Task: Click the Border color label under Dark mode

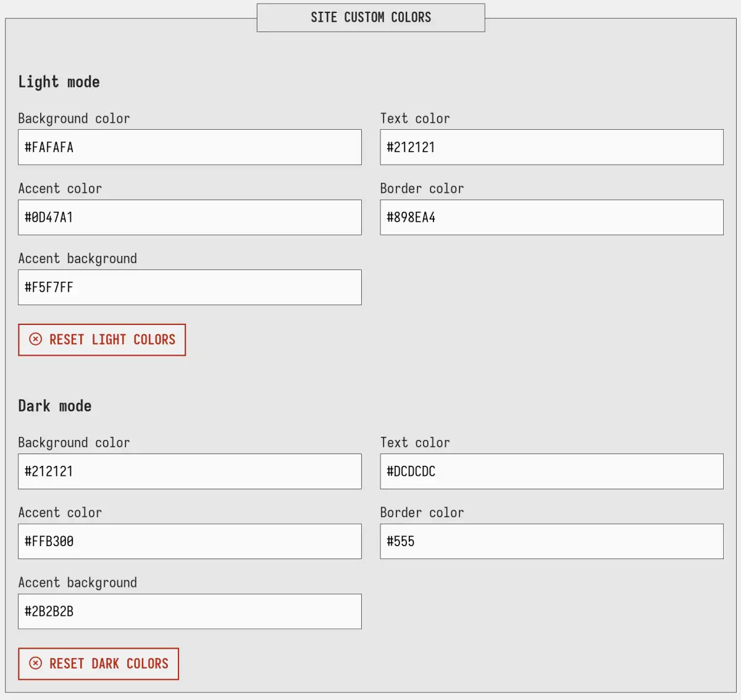Action: click(422, 512)
